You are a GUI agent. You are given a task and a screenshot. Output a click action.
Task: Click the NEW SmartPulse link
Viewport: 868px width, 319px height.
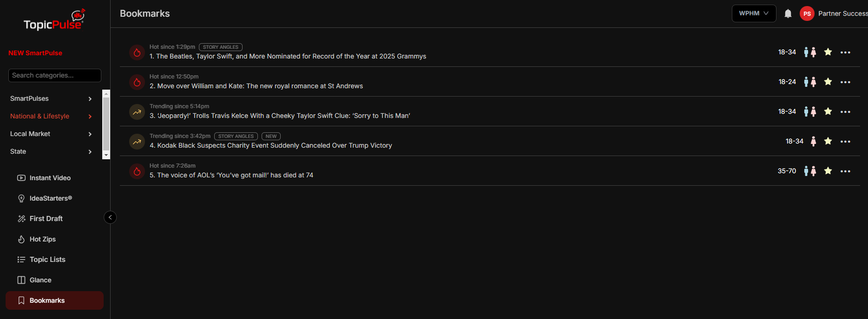tap(35, 53)
